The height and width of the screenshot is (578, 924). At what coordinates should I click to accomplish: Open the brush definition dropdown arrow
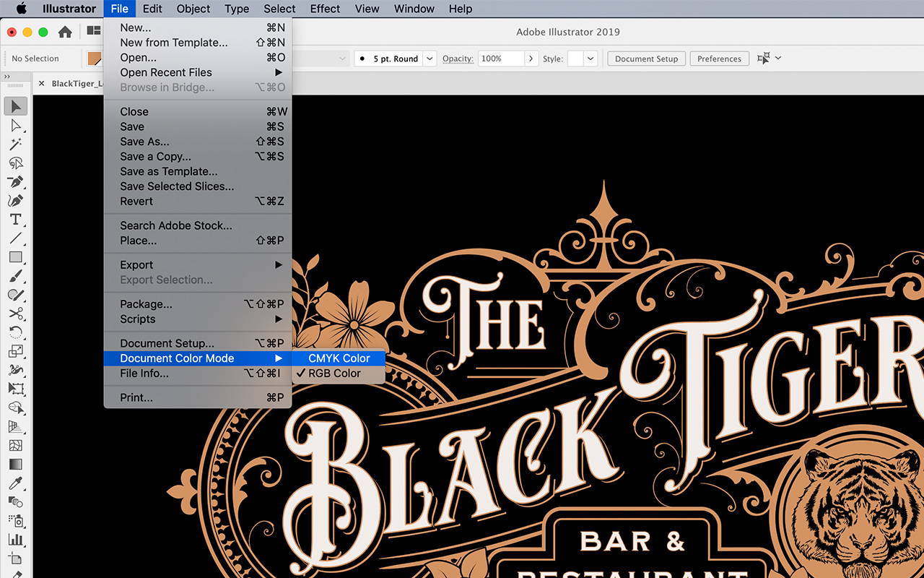430,59
